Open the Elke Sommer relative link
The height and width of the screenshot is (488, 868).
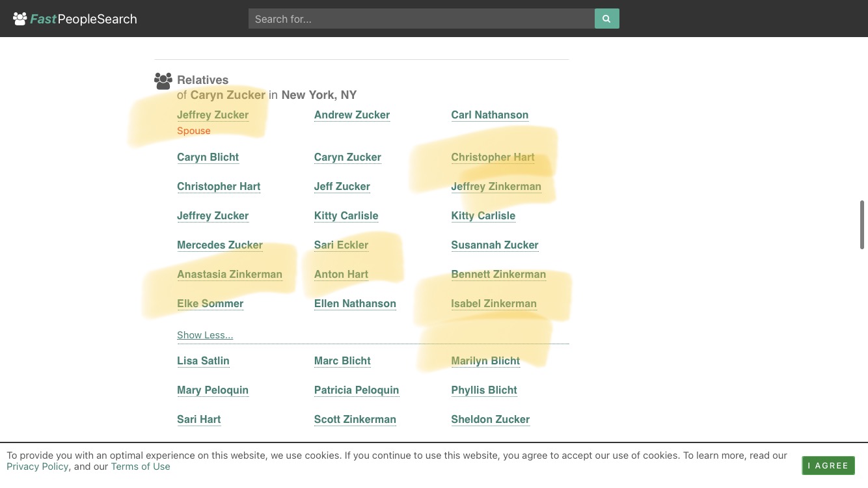tap(210, 304)
